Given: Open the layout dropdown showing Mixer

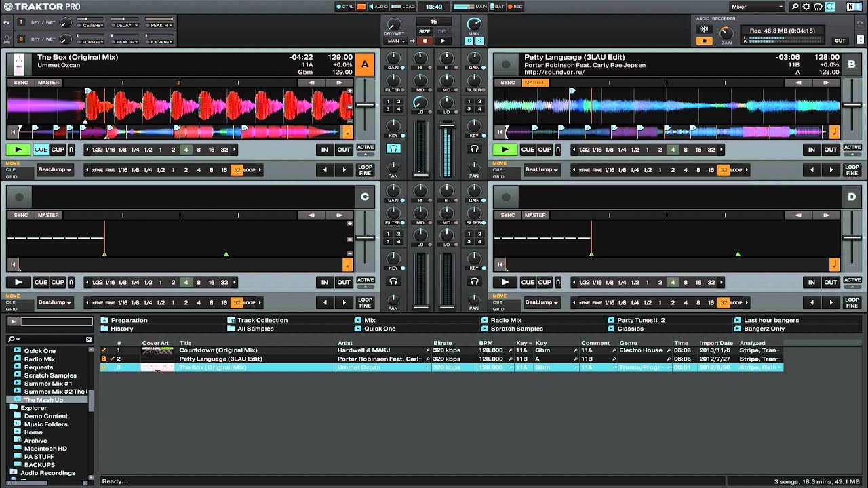Looking at the screenshot, I should pos(757,7).
